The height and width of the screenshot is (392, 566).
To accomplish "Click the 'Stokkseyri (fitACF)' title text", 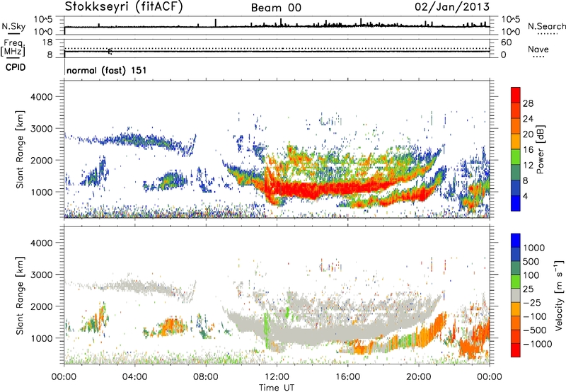I will [x=124, y=6].
